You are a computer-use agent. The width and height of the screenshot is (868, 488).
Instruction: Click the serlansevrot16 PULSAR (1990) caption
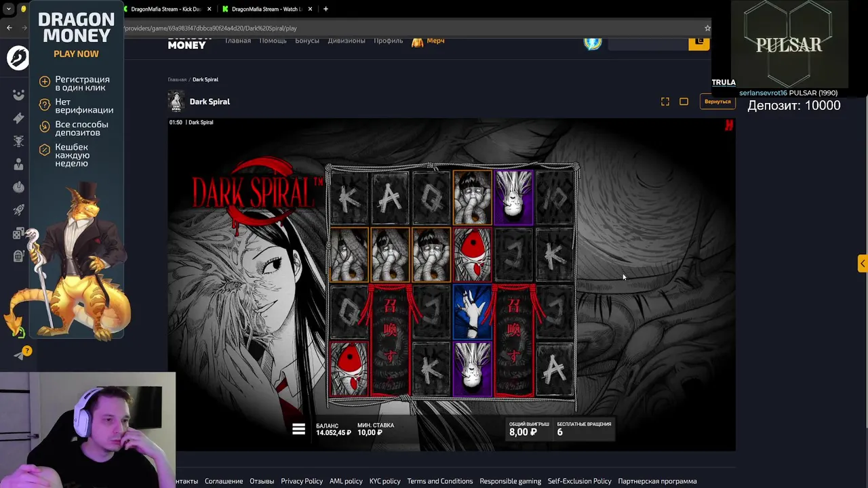(x=788, y=93)
